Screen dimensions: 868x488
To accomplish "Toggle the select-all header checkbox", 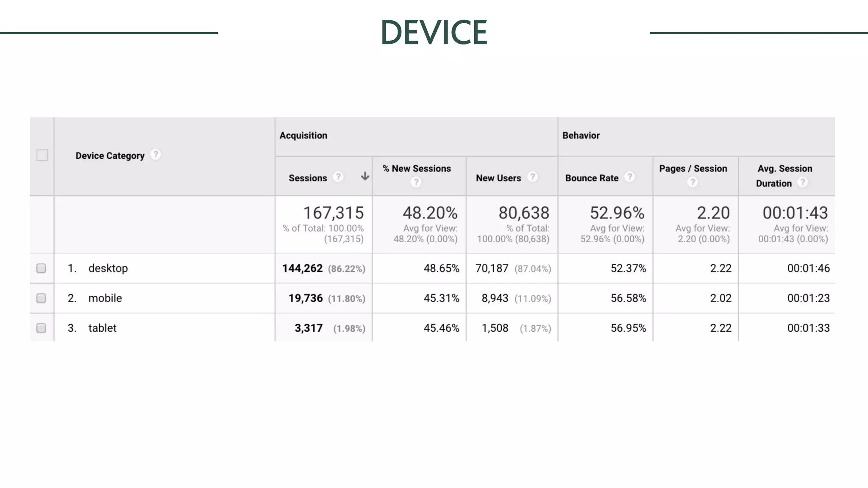I will (x=42, y=155).
